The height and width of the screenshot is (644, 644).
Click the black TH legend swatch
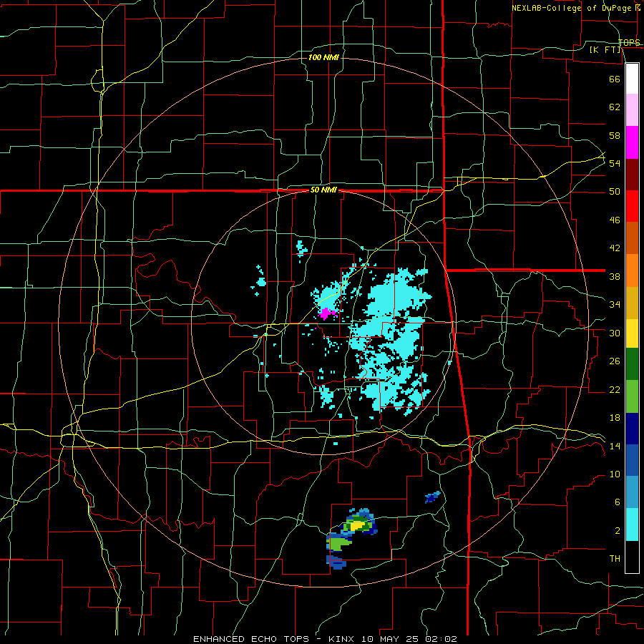pos(632,557)
